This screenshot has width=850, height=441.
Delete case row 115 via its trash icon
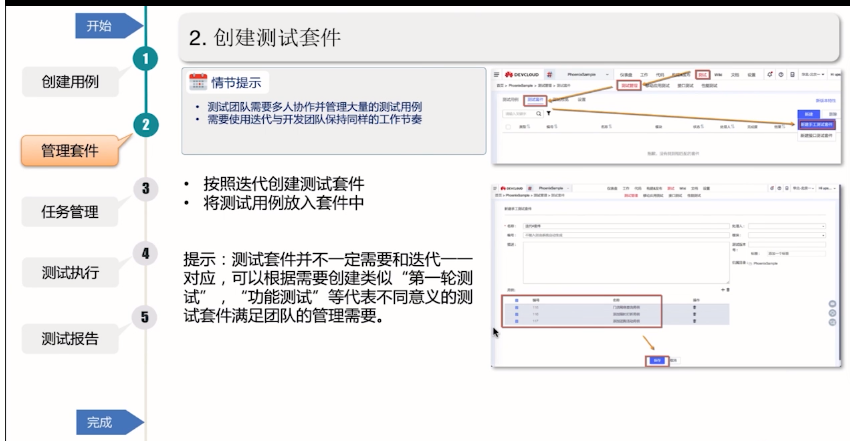694,307
